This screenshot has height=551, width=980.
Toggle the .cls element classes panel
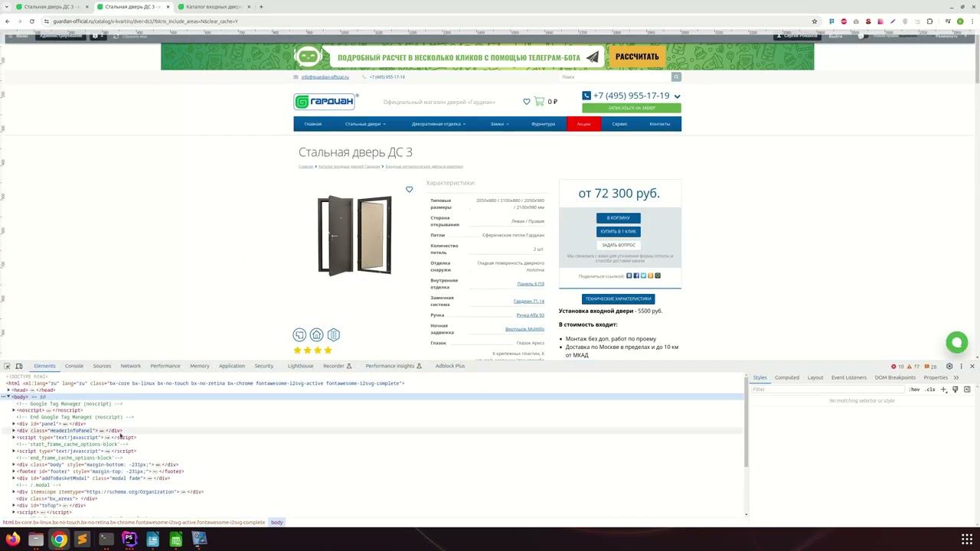[929, 390]
